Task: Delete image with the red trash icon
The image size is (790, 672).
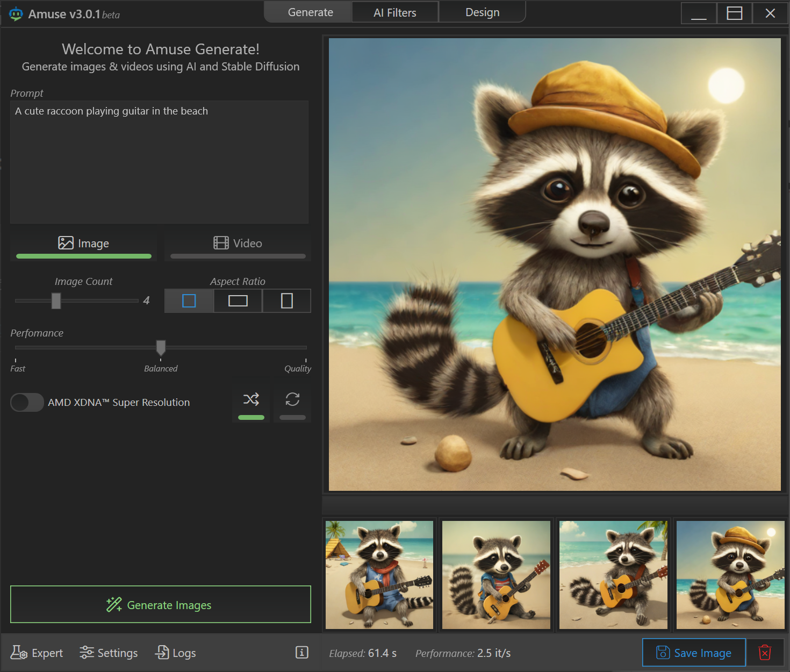Action: (x=764, y=653)
